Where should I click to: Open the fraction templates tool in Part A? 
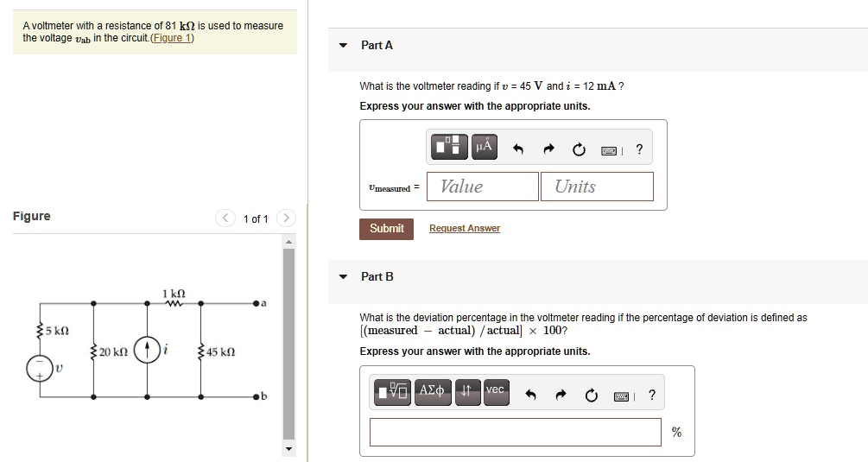tap(450, 148)
